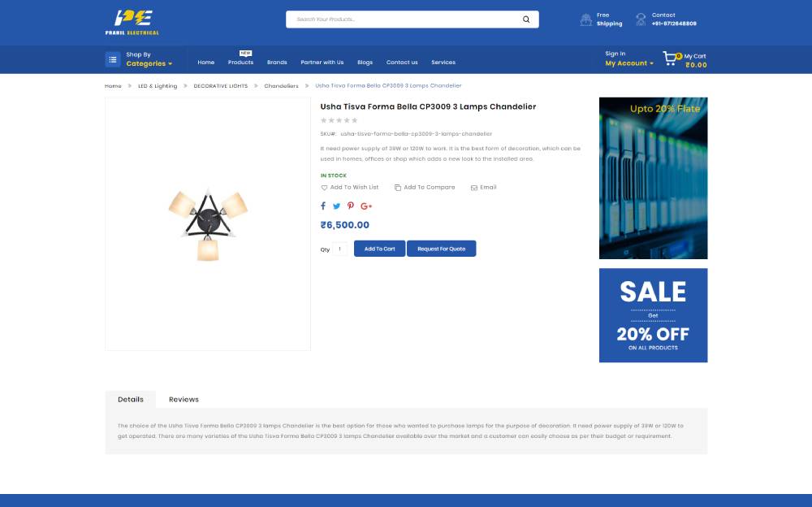The image size is (812, 507).
Task: Share product on Facebook
Action: coord(323,206)
